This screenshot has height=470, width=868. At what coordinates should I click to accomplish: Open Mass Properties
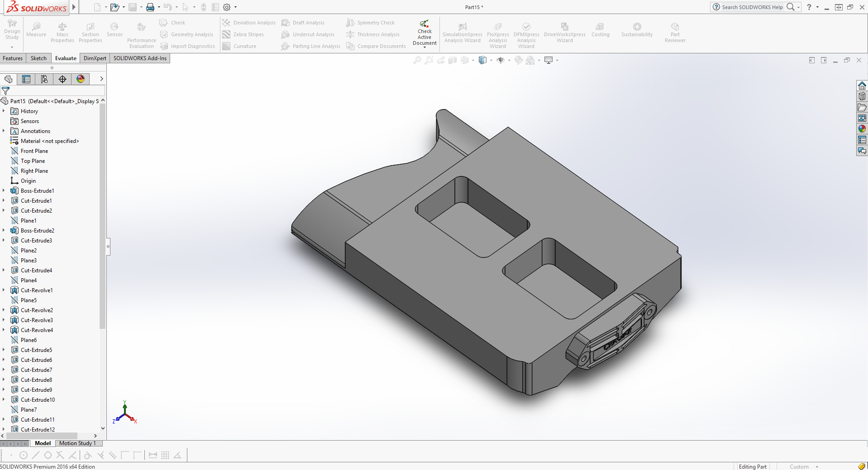tap(62, 33)
